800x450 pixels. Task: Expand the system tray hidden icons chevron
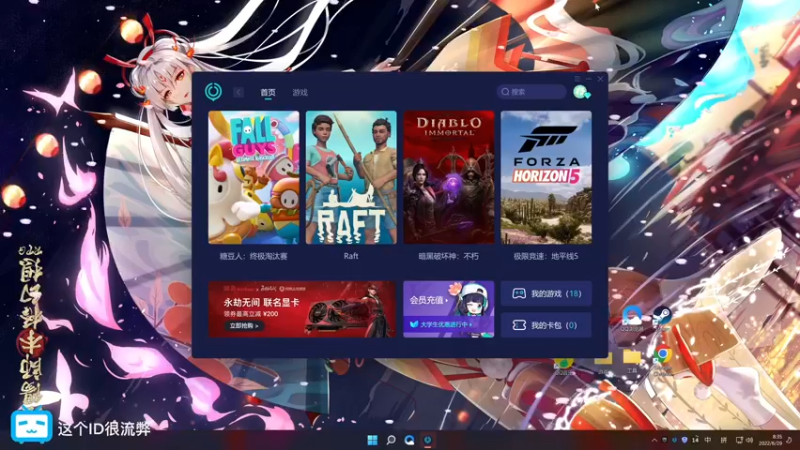[654, 440]
